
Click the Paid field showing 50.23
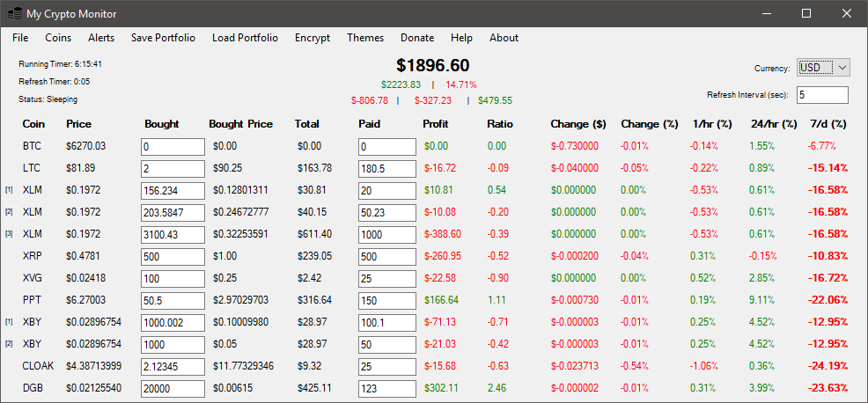[x=387, y=213]
